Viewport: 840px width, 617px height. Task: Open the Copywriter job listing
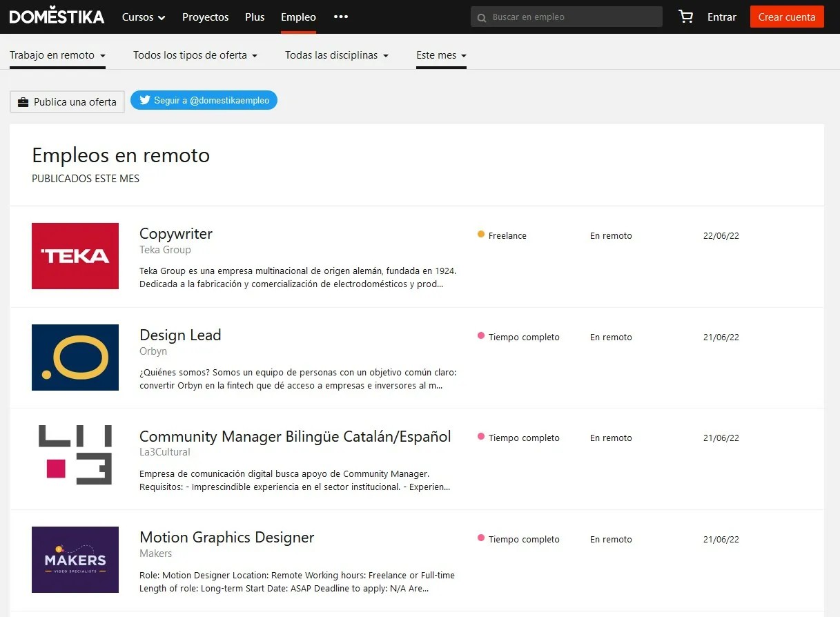[x=176, y=234]
